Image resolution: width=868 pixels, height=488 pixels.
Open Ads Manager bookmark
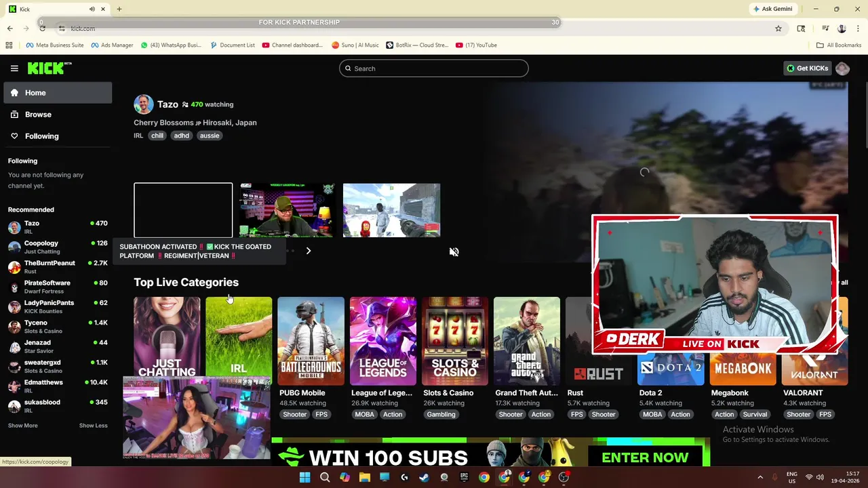tap(112, 45)
